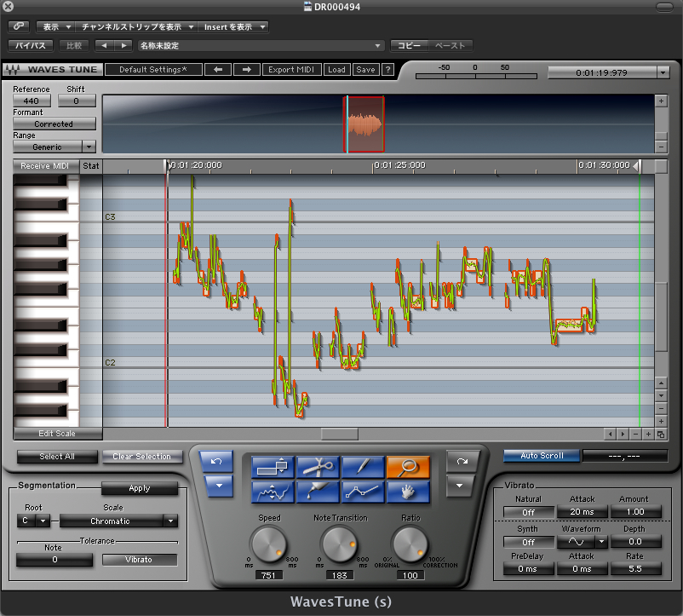Screen dimensions: 683x616
Task: Click the Waves right-arrow preset button
Action: click(x=246, y=69)
